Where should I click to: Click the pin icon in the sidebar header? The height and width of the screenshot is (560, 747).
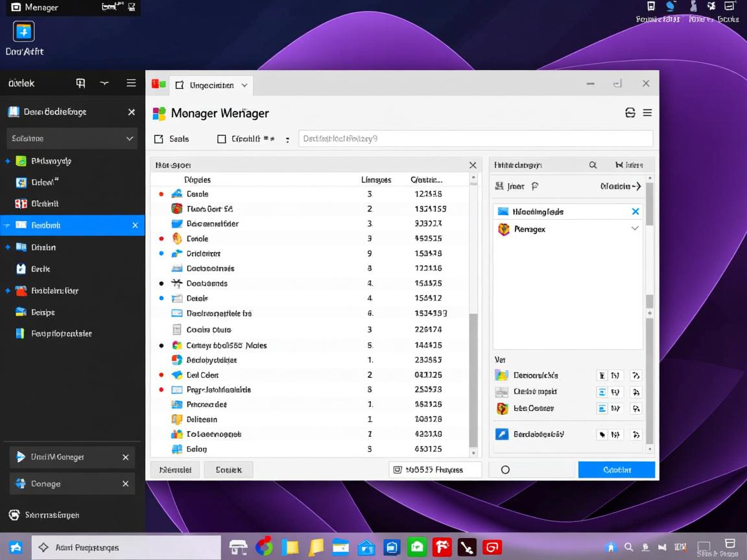(80, 83)
